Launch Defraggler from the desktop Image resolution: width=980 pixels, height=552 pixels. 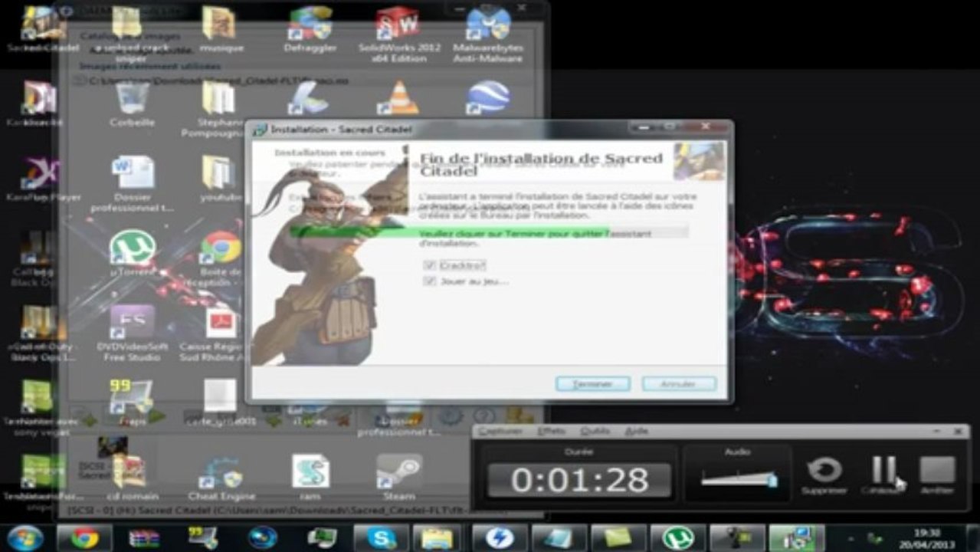309,29
